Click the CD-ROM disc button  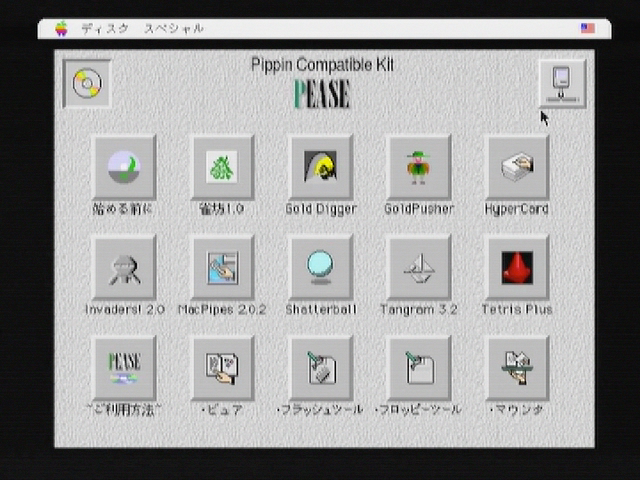click(87, 84)
